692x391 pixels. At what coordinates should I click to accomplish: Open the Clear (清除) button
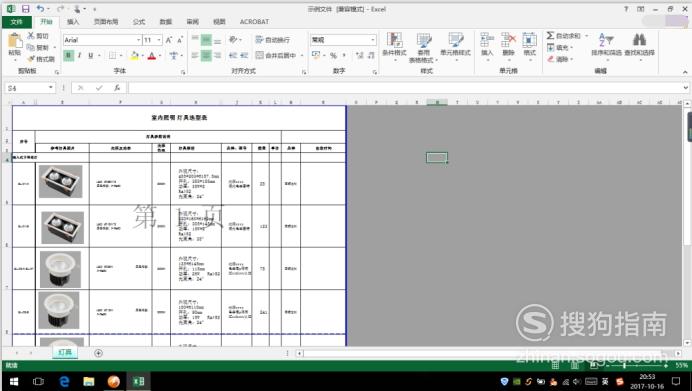point(560,59)
